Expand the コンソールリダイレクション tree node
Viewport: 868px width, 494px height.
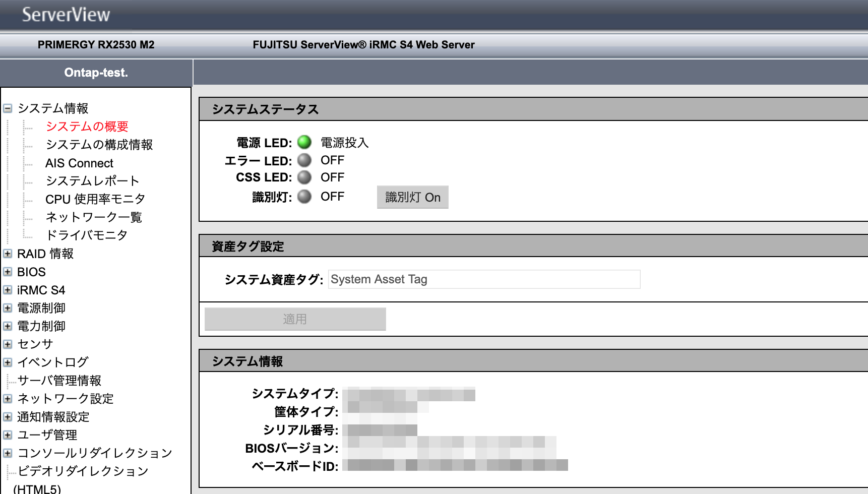(x=8, y=453)
